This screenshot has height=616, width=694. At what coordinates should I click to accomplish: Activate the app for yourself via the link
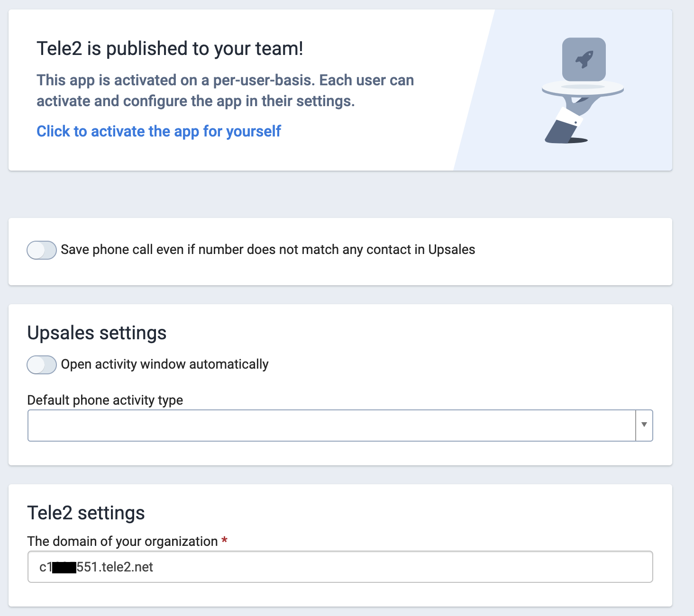159,131
